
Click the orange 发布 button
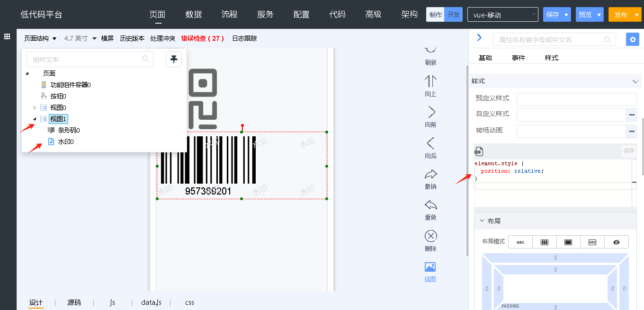621,15
